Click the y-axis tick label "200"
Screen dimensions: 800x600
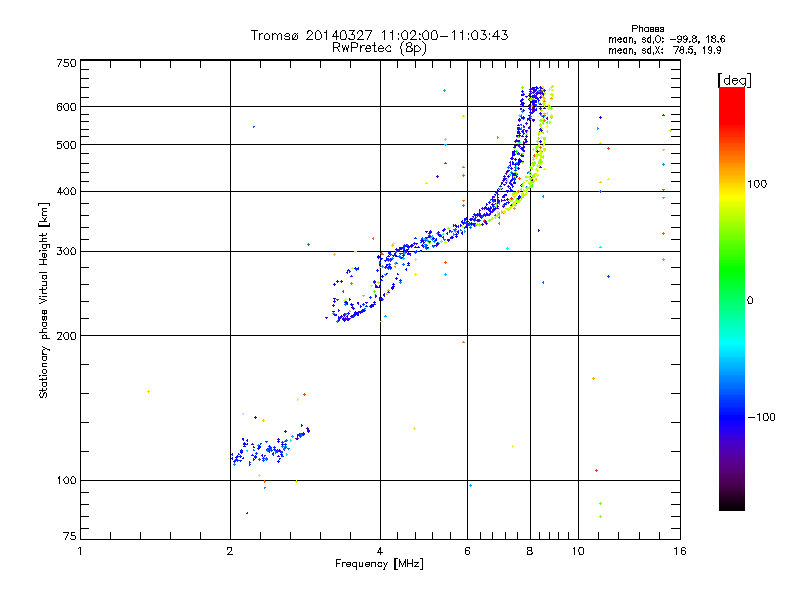coord(66,336)
